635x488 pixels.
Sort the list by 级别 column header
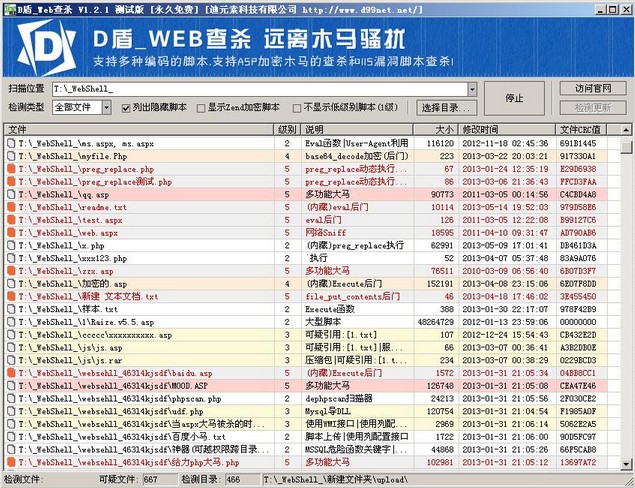[x=286, y=130]
